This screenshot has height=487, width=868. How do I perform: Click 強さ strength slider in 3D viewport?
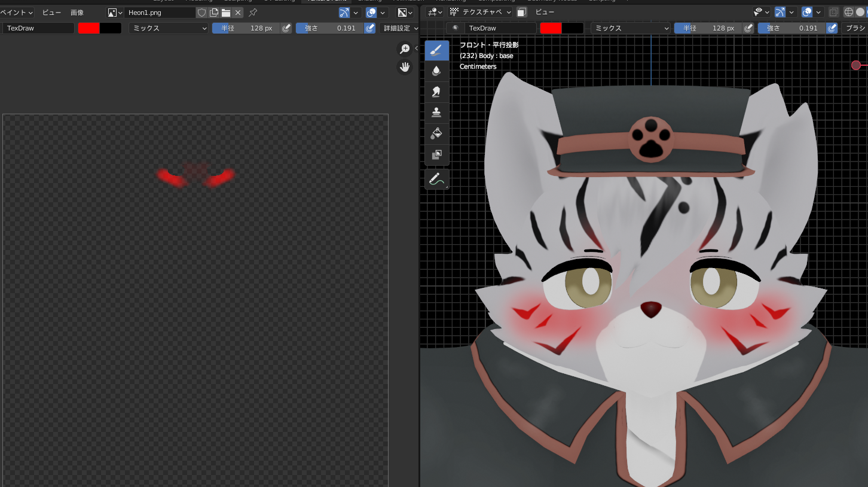[792, 28]
